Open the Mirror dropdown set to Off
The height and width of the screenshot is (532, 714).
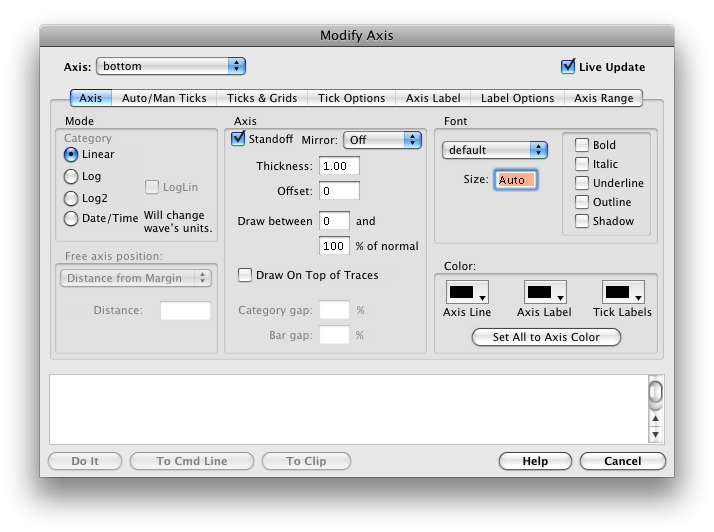point(382,140)
